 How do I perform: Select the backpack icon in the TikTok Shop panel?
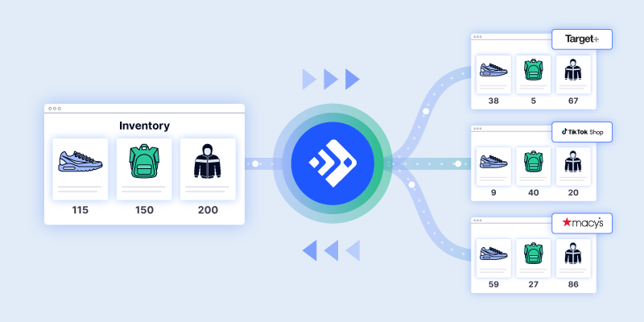[x=532, y=161]
